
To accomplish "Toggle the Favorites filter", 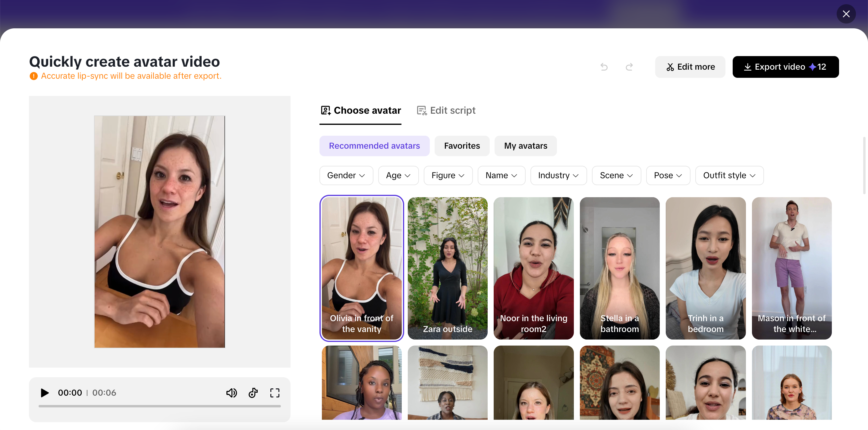I will point(462,146).
